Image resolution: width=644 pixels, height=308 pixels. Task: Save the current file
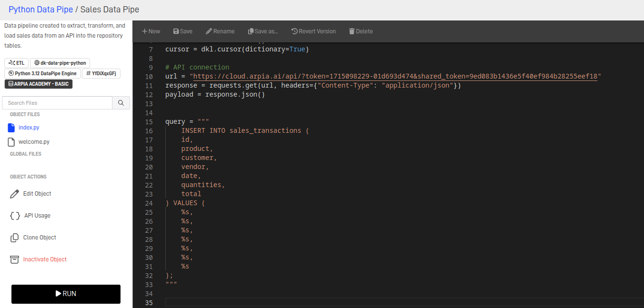[x=183, y=31]
